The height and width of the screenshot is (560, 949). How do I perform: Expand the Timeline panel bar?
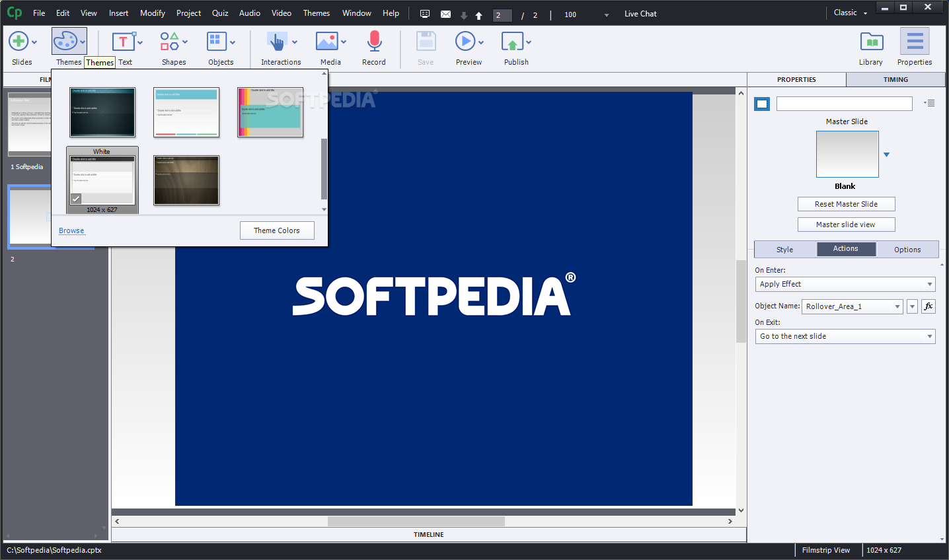(x=429, y=535)
